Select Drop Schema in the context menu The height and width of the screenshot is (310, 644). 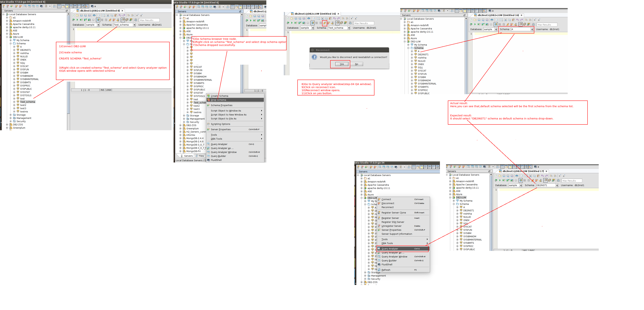tap(218, 100)
